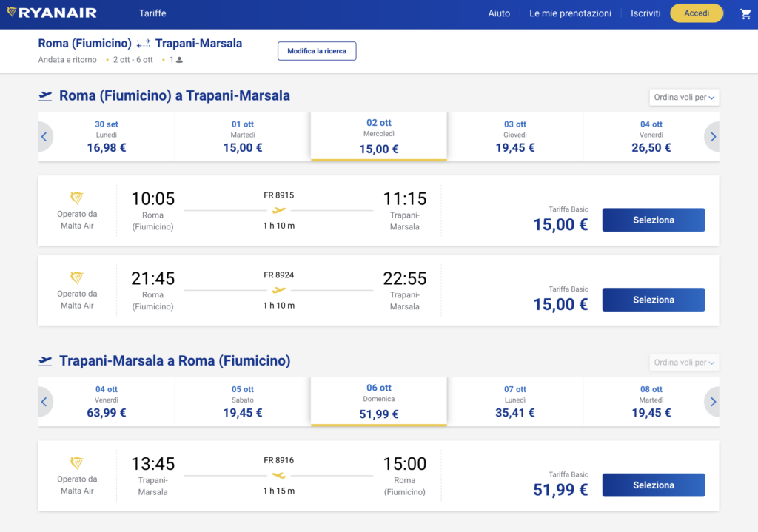Show later return dates with right arrow
This screenshot has width=758, height=532.
click(713, 402)
